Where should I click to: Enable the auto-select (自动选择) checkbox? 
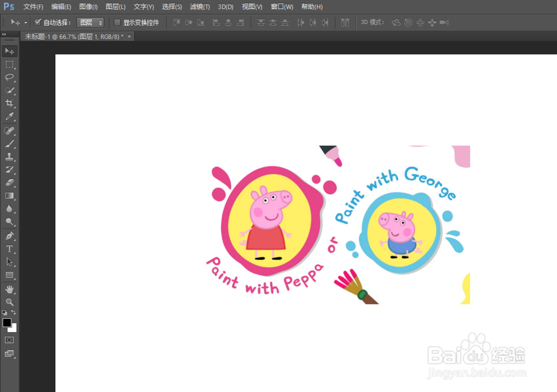click(x=38, y=22)
